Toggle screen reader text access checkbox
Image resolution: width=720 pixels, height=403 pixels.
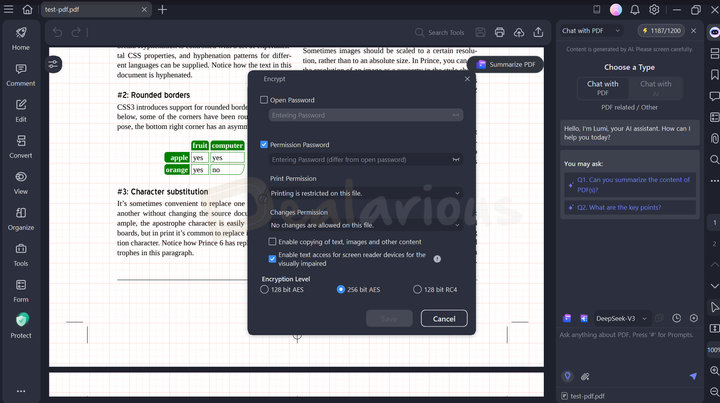coord(272,259)
